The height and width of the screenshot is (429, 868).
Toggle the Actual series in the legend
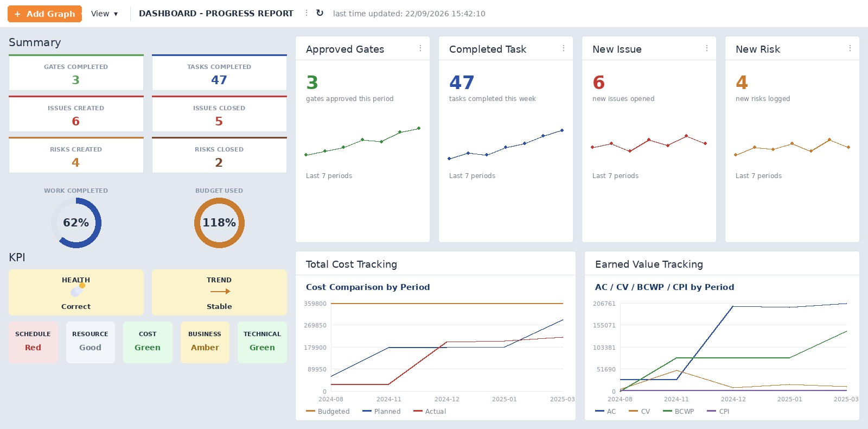(430, 412)
